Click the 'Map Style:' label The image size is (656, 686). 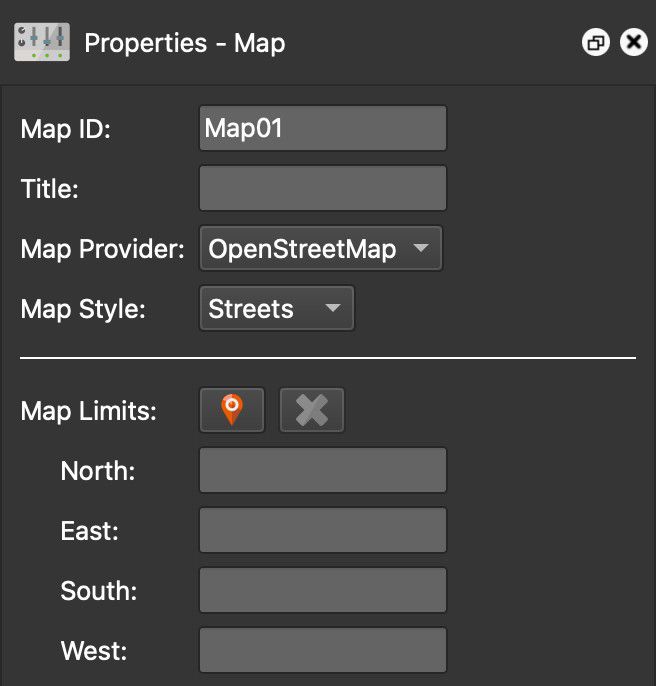83,309
